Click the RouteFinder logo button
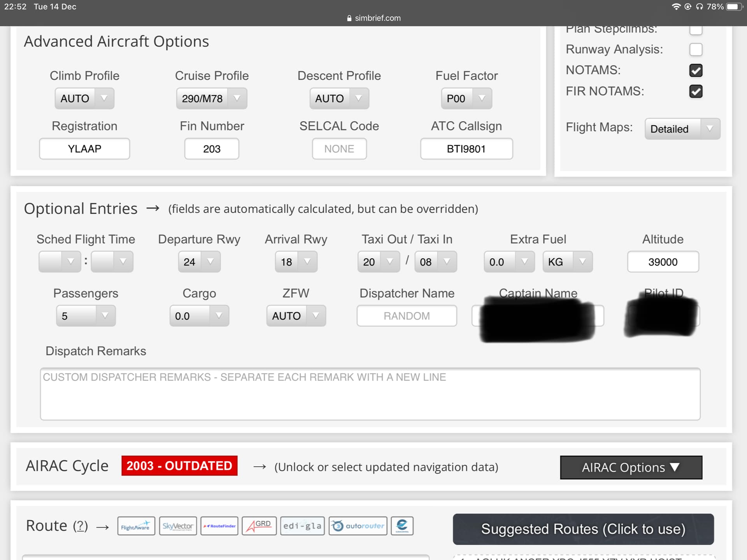Image resolution: width=747 pixels, height=560 pixels. coord(219,526)
